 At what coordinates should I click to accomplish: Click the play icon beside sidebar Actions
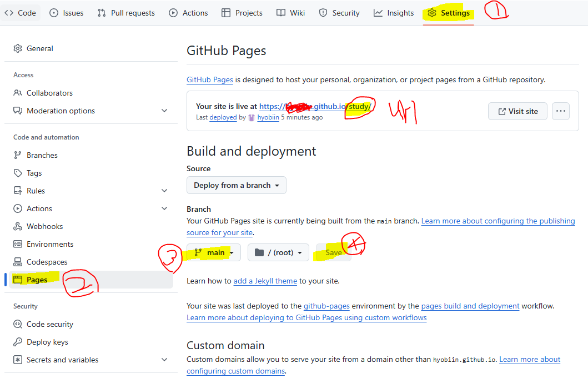[18, 208]
